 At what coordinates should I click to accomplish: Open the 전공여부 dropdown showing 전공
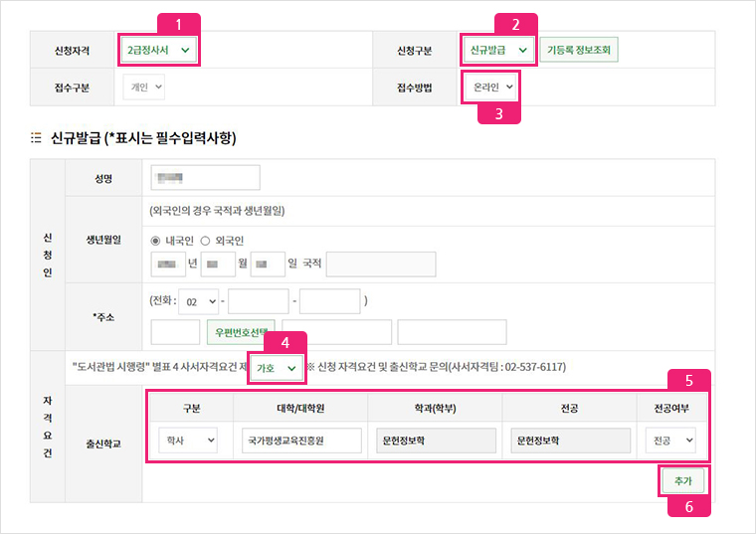click(x=670, y=441)
